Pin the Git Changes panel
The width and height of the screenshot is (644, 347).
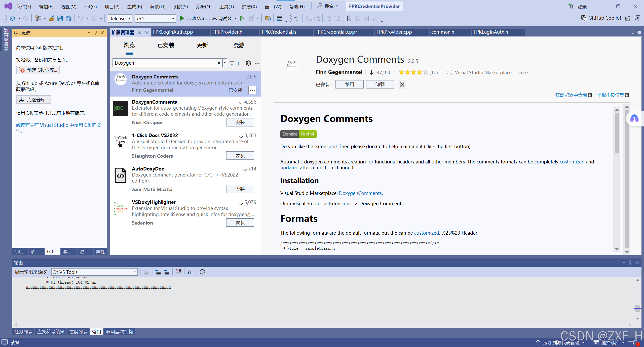pyautogui.click(x=96, y=33)
